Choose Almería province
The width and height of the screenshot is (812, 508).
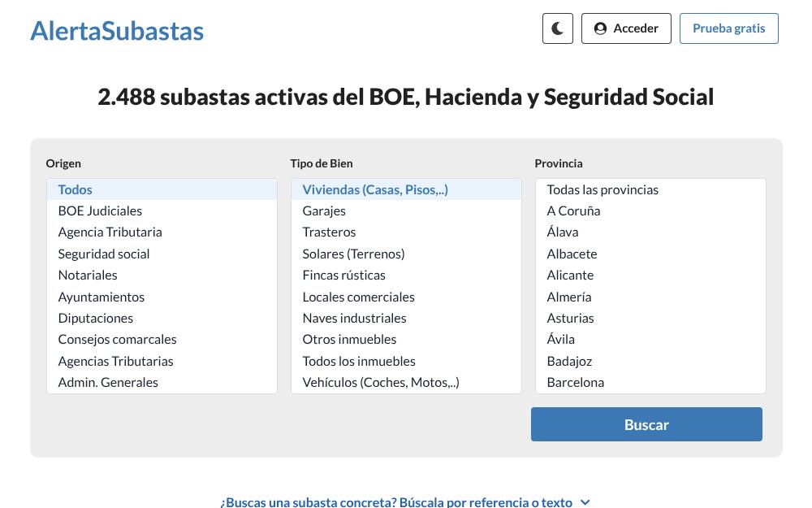coord(650,297)
